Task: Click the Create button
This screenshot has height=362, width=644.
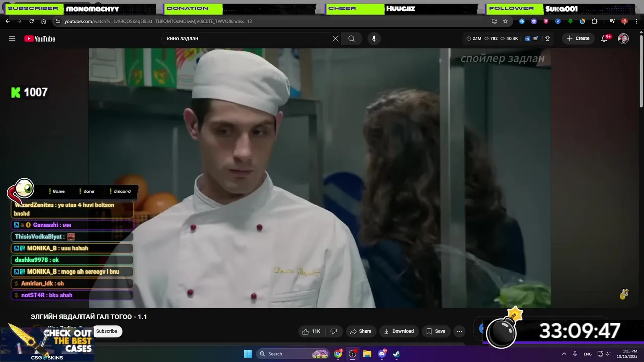Action: click(577, 39)
